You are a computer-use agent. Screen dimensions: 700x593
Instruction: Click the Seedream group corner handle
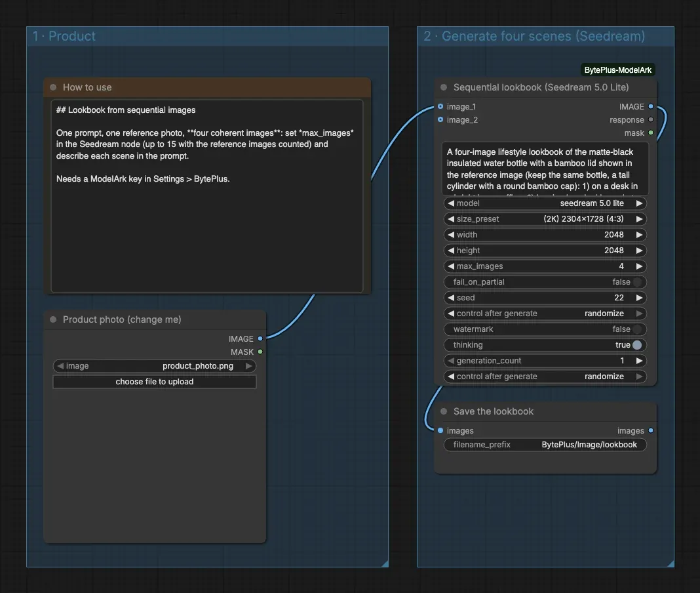[x=671, y=564]
